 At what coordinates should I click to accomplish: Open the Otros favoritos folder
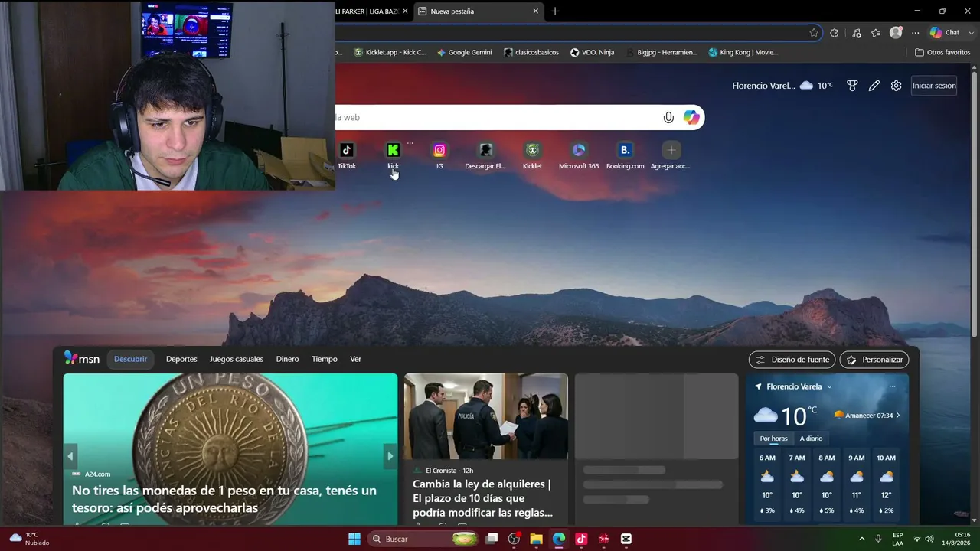coord(942,52)
